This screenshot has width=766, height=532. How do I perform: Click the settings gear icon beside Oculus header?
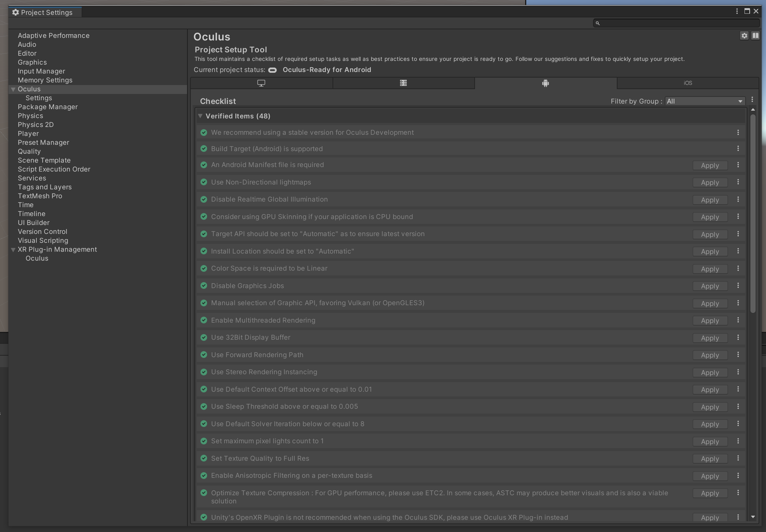[x=744, y=36]
